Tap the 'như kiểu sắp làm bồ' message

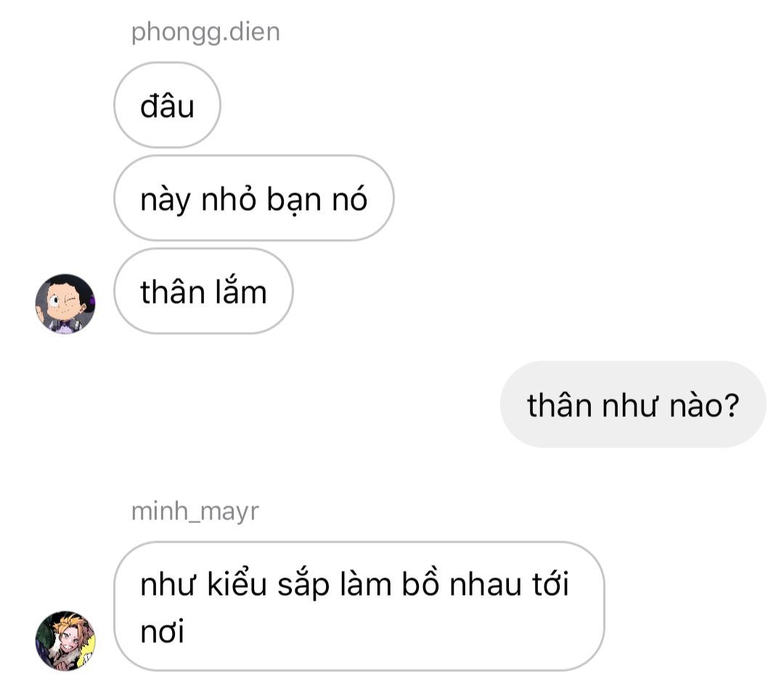tap(359, 606)
